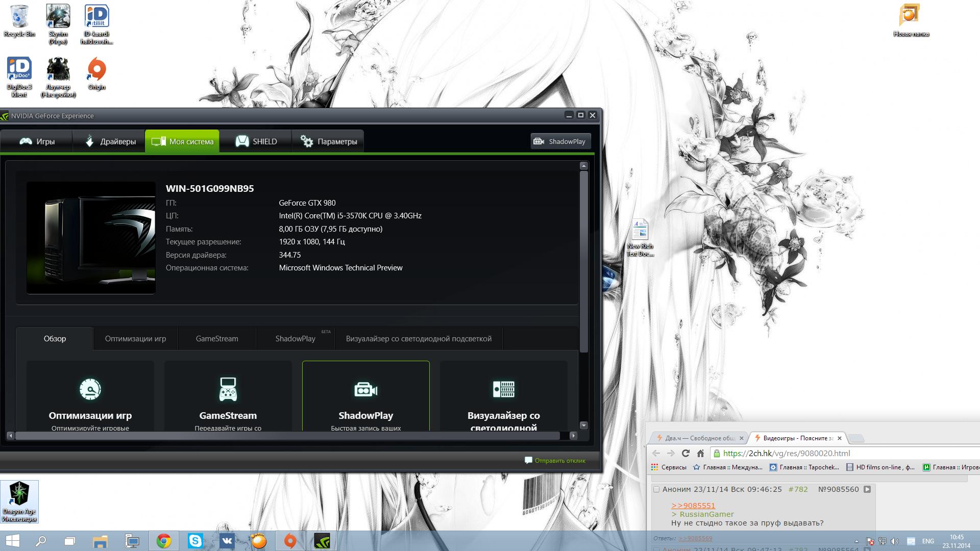Image resolution: width=980 pixels, height=551 pixels.
Task: Click the ShadowPlay camera card icon
Action: click(366, 390)
